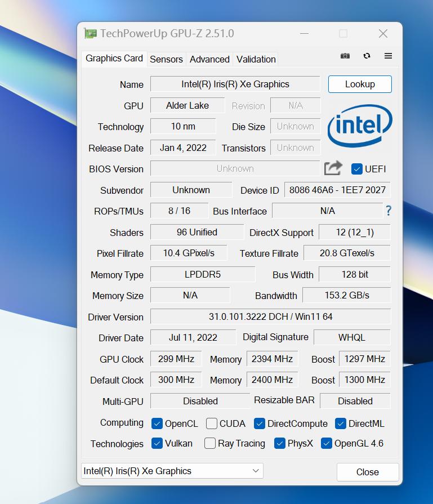The image size is (433, 504).
Task: Click the GPU Clock value 299 MHz
Action: [x=176, y=359]
